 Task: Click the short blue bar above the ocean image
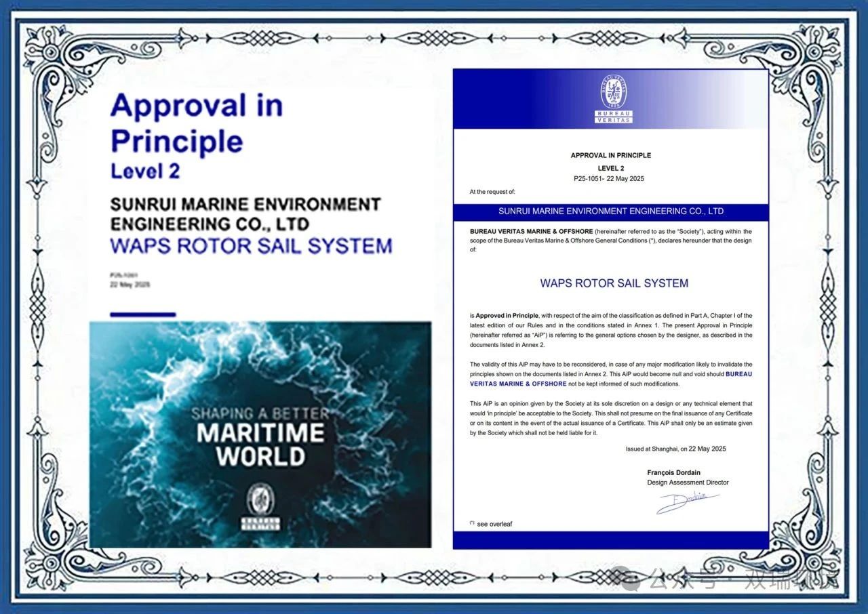click(142, 314)
